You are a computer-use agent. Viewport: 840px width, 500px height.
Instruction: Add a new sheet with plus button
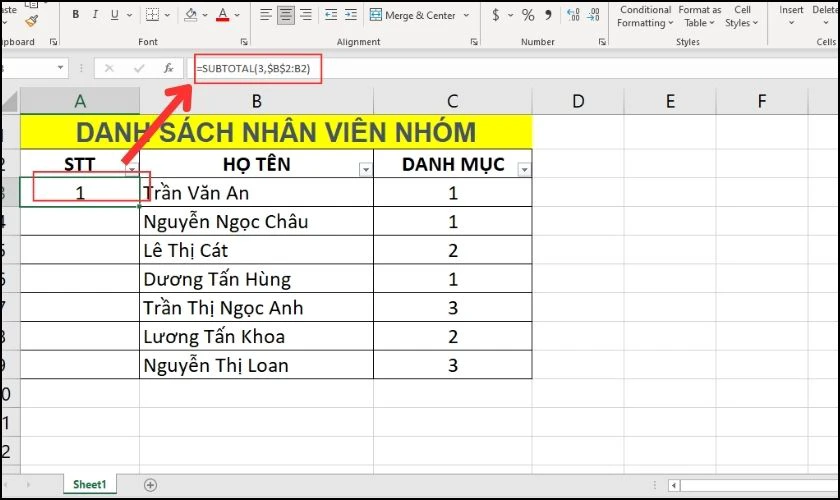click(x=151, y=485)
